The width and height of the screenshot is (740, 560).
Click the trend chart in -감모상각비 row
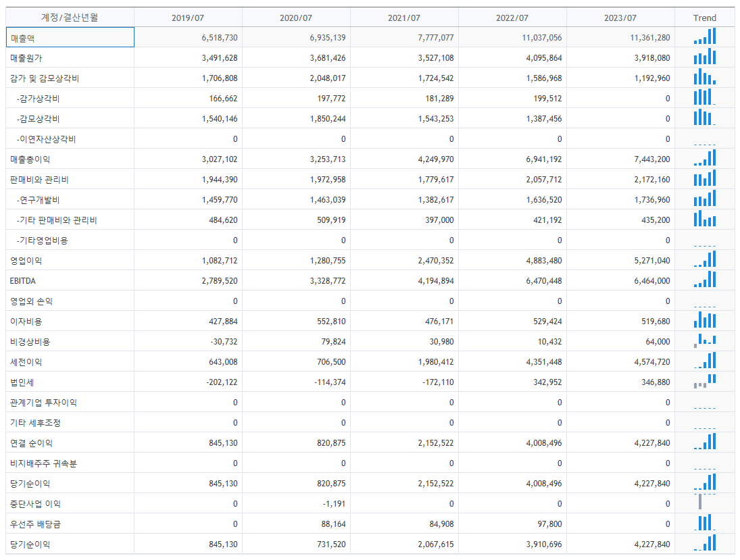coord(705,118)
